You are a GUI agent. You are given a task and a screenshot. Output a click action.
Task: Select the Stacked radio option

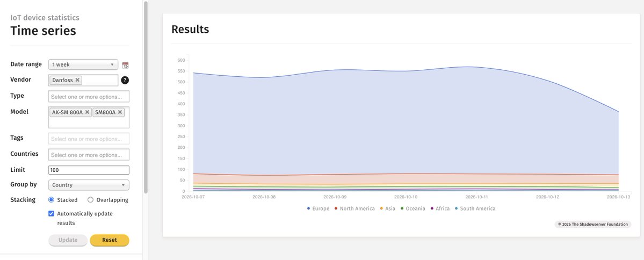[x=52, y=200]
